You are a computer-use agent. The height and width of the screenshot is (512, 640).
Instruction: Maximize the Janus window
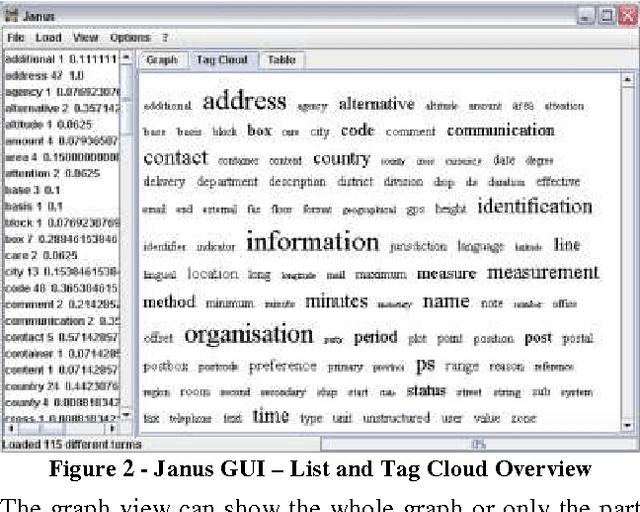coord(606,17)
